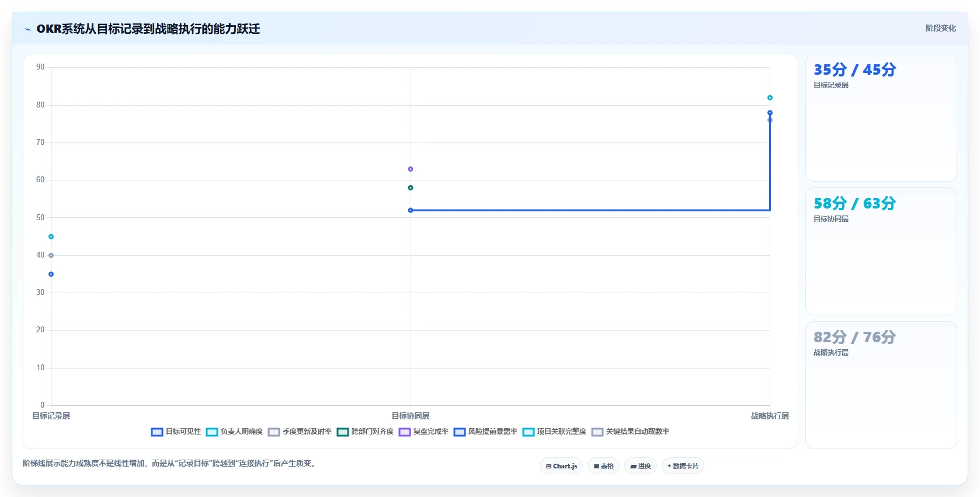
Task: Toggle the 负责人明确度 legend series
Action: click(x=234, y=432)
